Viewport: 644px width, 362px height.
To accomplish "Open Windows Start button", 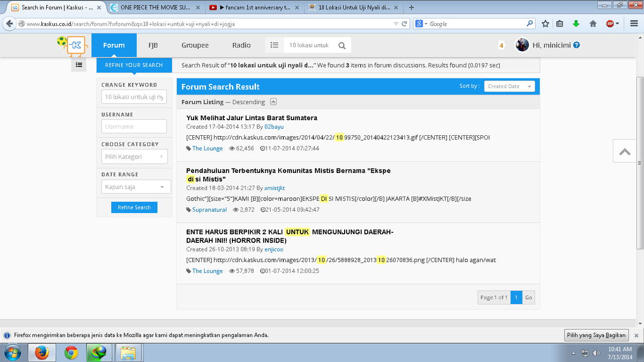I will pyautogui.click(x=12, y=353).
